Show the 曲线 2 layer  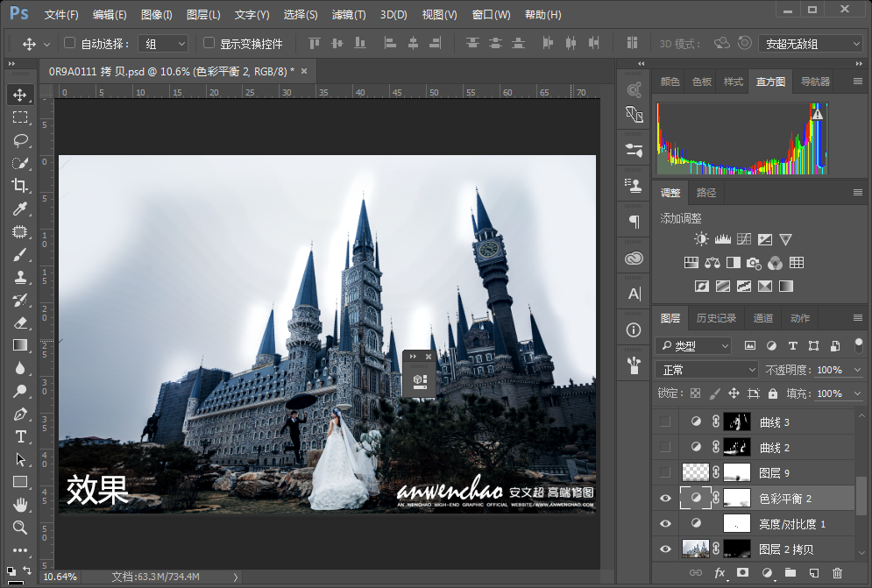[665, 447]
